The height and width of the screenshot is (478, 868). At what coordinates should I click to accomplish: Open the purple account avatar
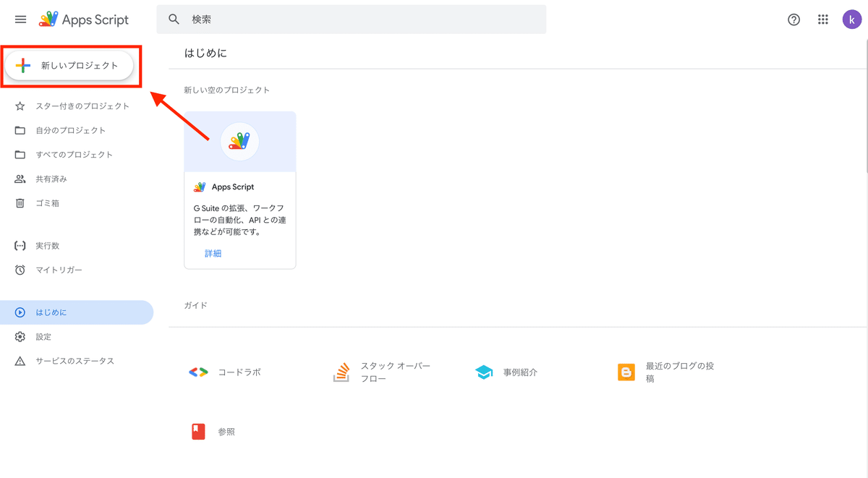851,20
